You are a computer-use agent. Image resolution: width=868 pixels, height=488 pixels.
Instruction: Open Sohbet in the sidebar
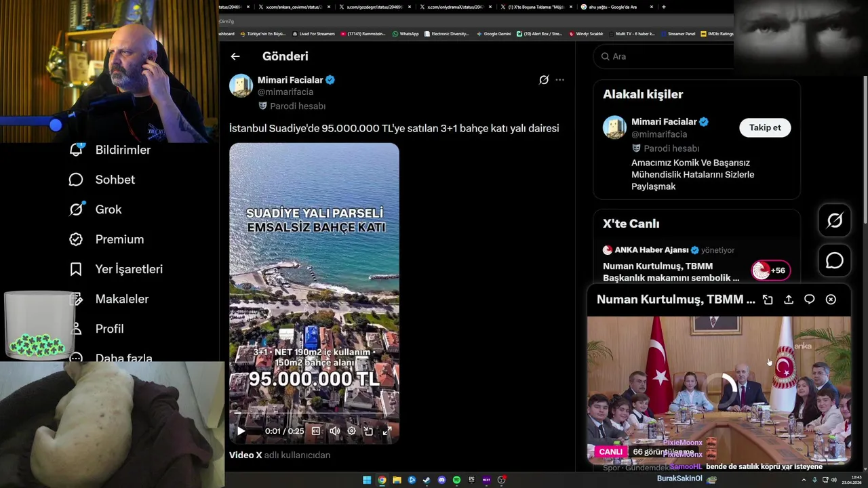(x=115, y=180)
